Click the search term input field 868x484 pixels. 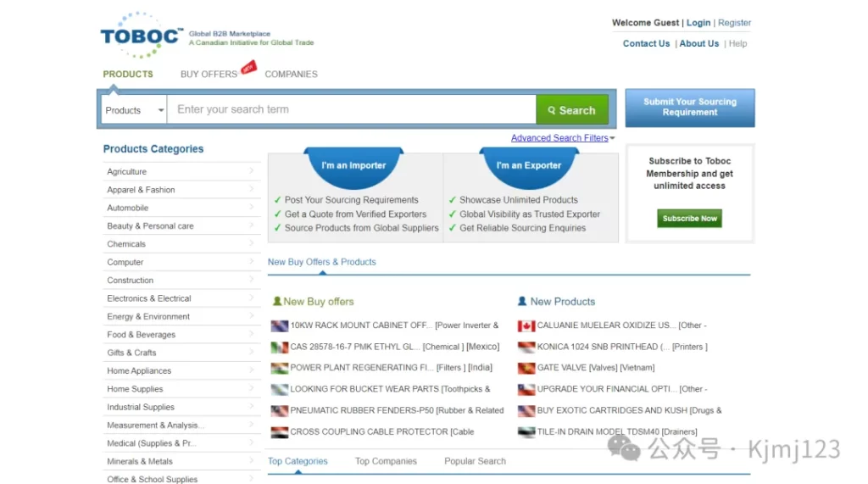point(352,109)
